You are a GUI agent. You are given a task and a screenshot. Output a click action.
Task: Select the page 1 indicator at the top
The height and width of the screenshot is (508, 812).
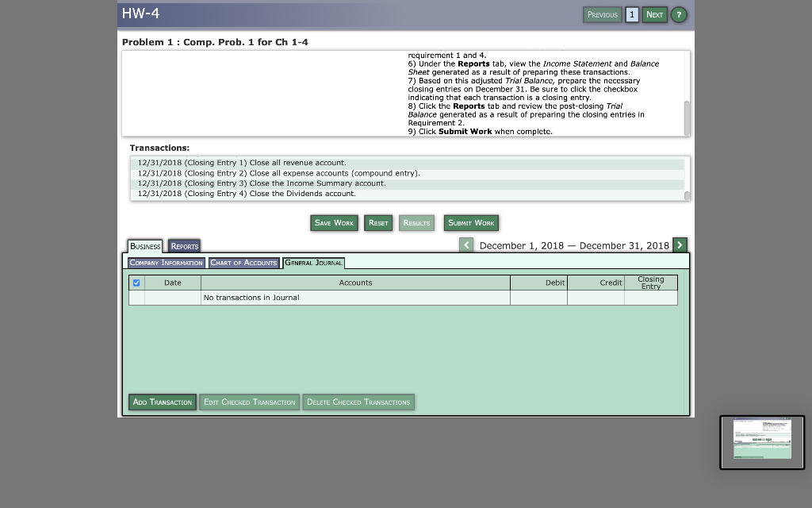coord(632,14)
